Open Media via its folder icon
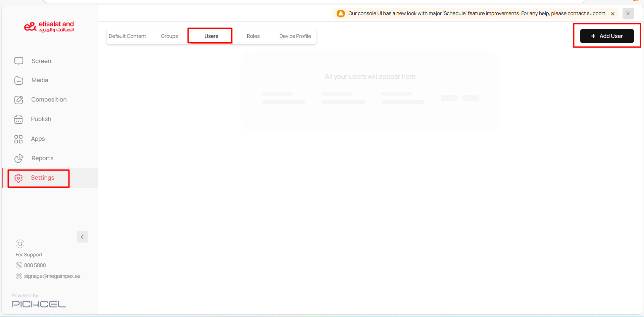Image resolution: width=644 pixels, height=317 pixels. 19,80
